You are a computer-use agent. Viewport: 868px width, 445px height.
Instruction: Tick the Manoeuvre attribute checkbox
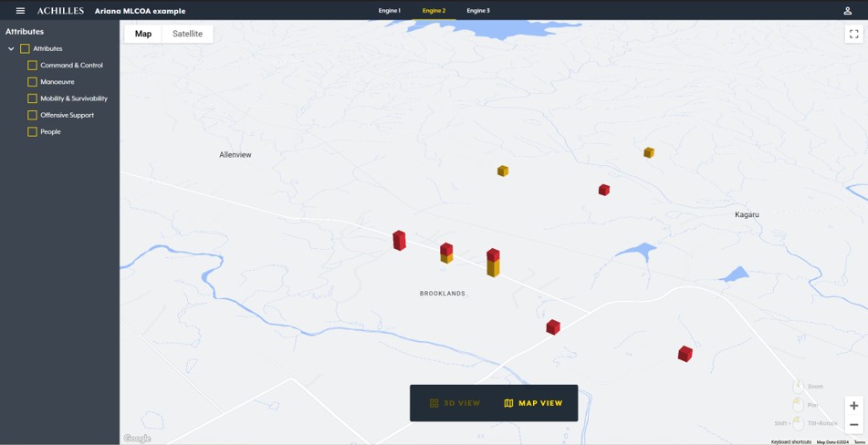click(32, 82)
